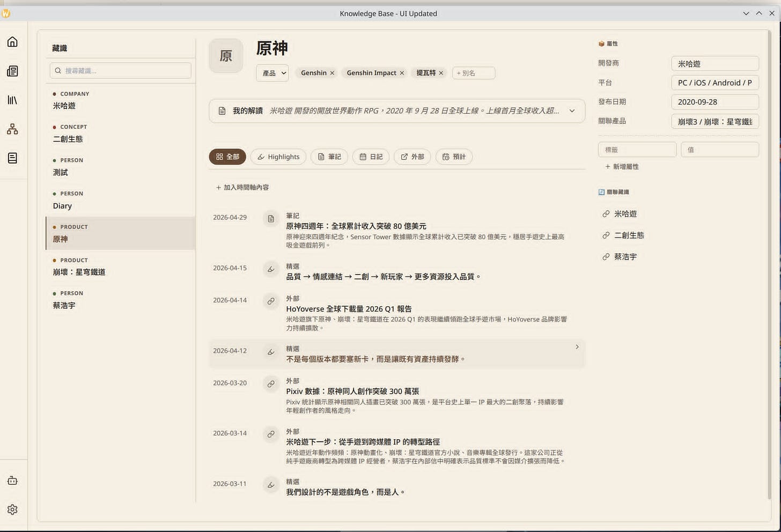Click highlight icon of 2026-03-11 entry

pos(271,485)
